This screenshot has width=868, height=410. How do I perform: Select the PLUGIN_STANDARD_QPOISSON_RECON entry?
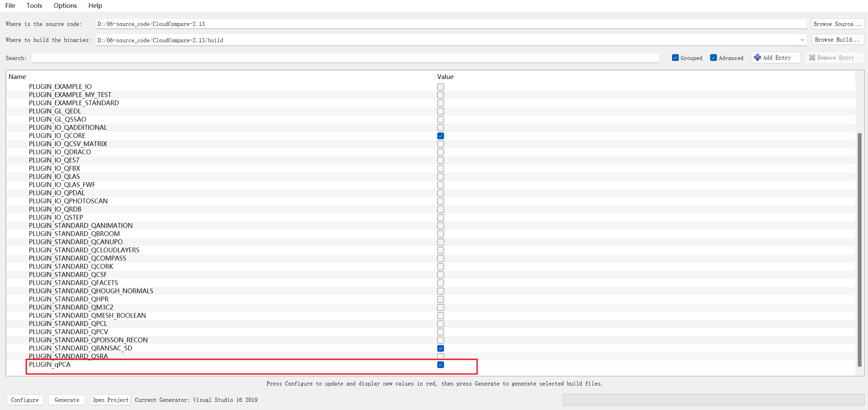pos(88,340)
